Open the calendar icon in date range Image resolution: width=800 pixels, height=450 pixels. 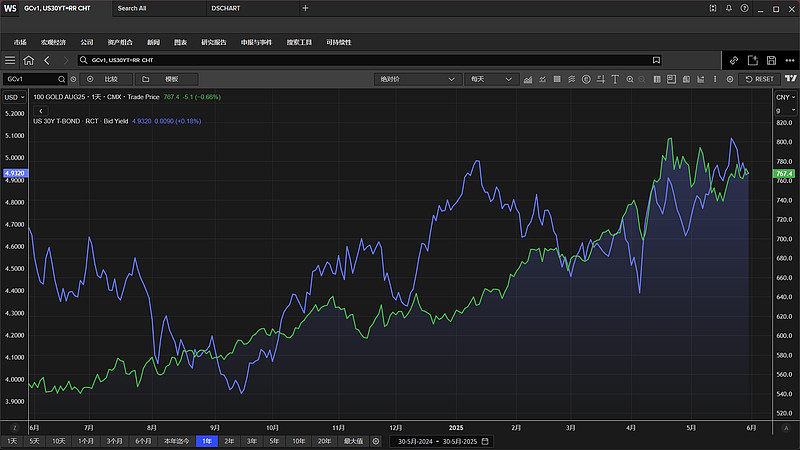[x=485, y=441]
